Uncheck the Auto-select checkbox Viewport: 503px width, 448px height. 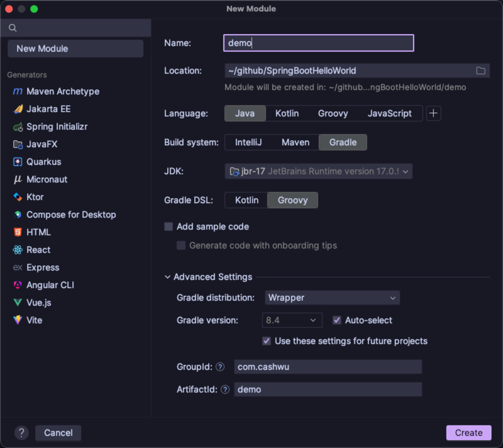tap(336, 320)
